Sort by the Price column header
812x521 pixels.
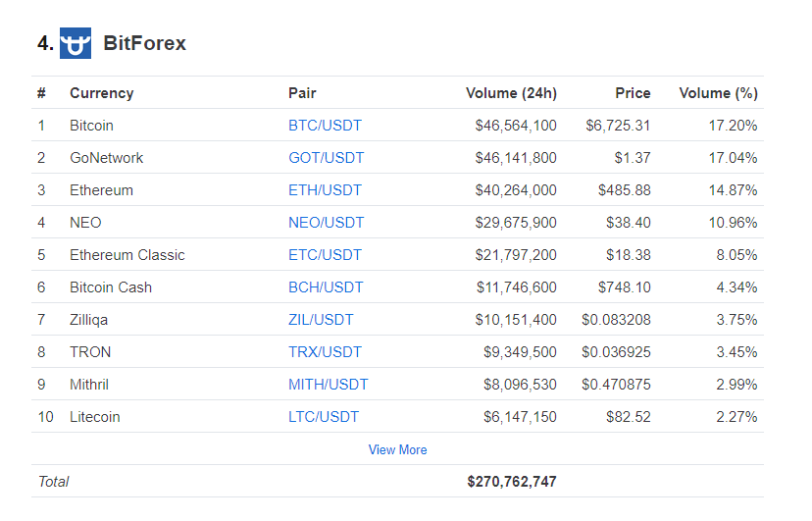(633, 93)
